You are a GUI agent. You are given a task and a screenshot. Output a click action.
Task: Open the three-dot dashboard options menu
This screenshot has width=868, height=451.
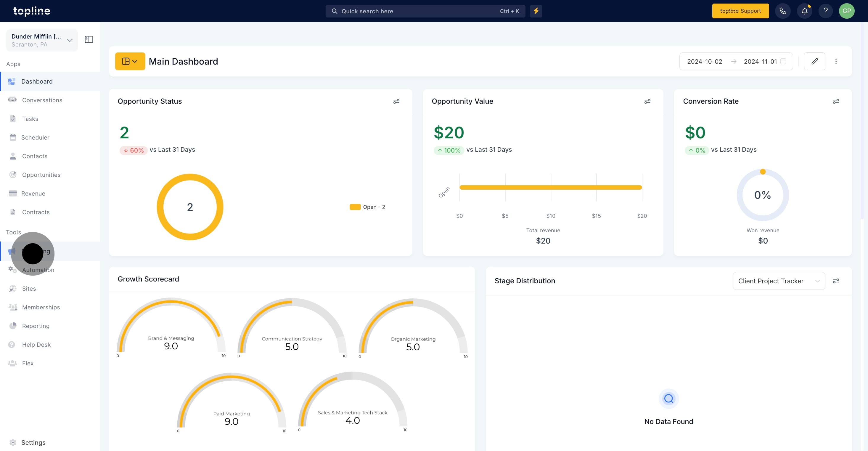pos(836,61)
